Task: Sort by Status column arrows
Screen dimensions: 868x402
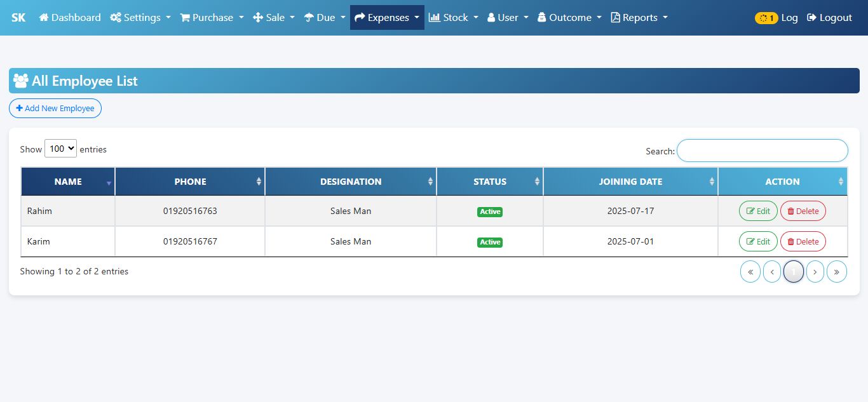Action: point(537,182)
